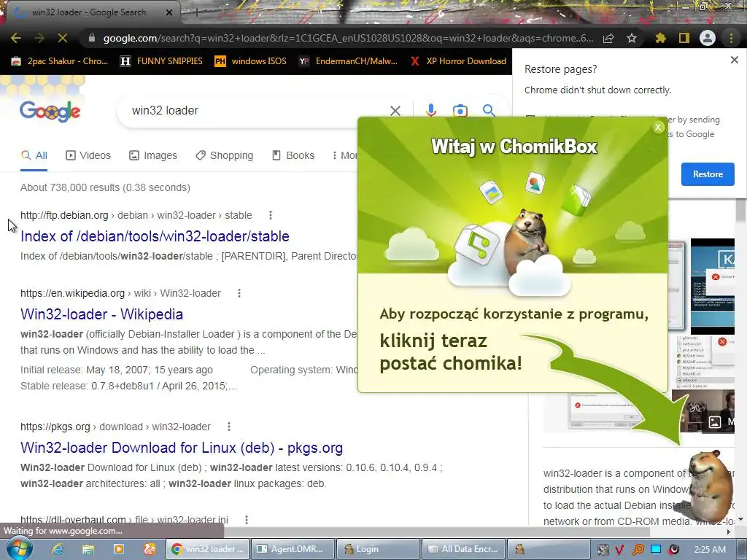Click the orange magnifier tray icon
The height and width of the screenshot is (560, 747).
pyautogui.click(x=638, y=550)
